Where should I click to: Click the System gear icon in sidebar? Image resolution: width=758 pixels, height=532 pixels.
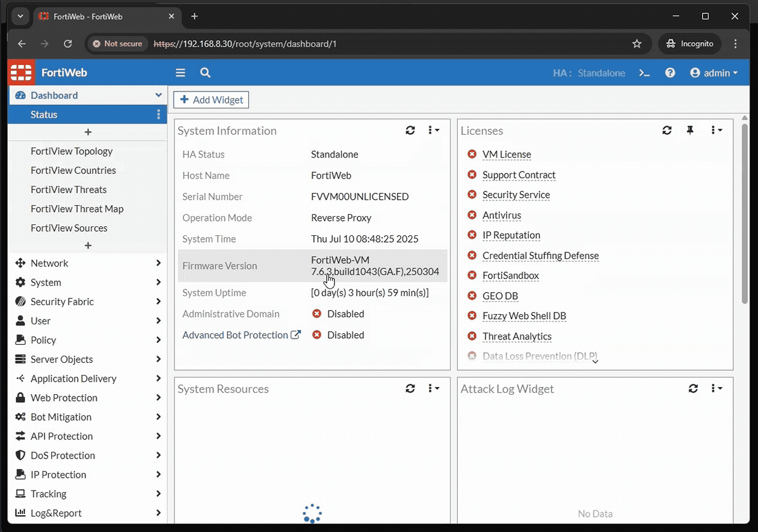[x=20, y=282]
